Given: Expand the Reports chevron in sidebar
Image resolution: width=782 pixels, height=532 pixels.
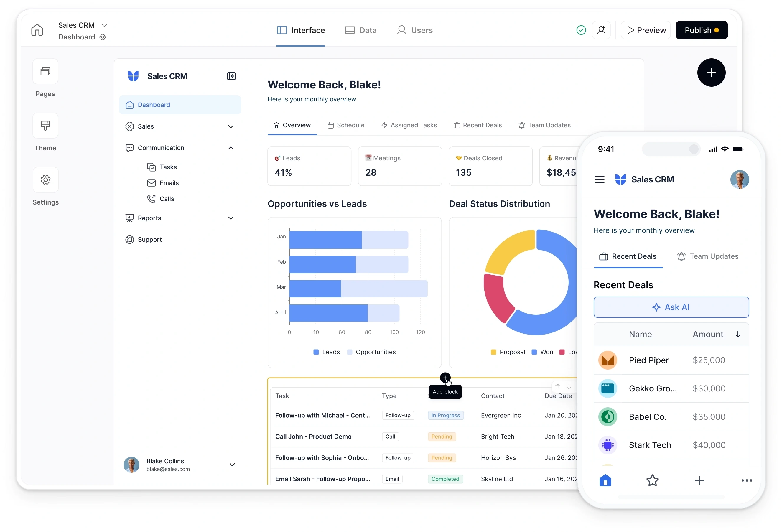Looking at the screenshot, I should [231, 218].
